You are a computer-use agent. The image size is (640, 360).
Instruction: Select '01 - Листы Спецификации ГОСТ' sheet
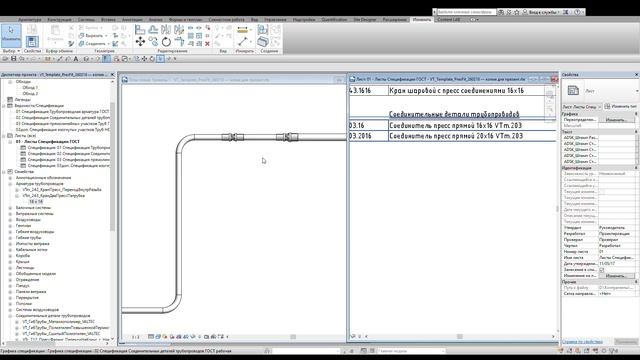48,142
